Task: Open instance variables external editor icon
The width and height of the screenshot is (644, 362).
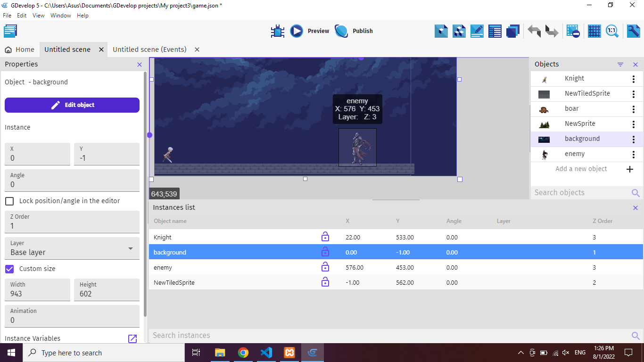Action: [132, 339]
